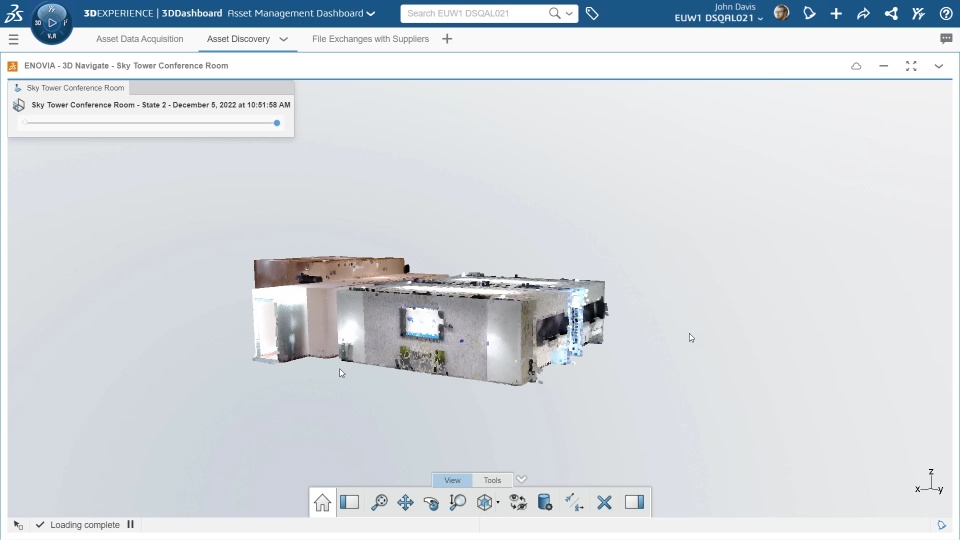Click the Home icon in bottom toolbar
The width and height of the screenshot is (960, 540).
tap(322, 503)
